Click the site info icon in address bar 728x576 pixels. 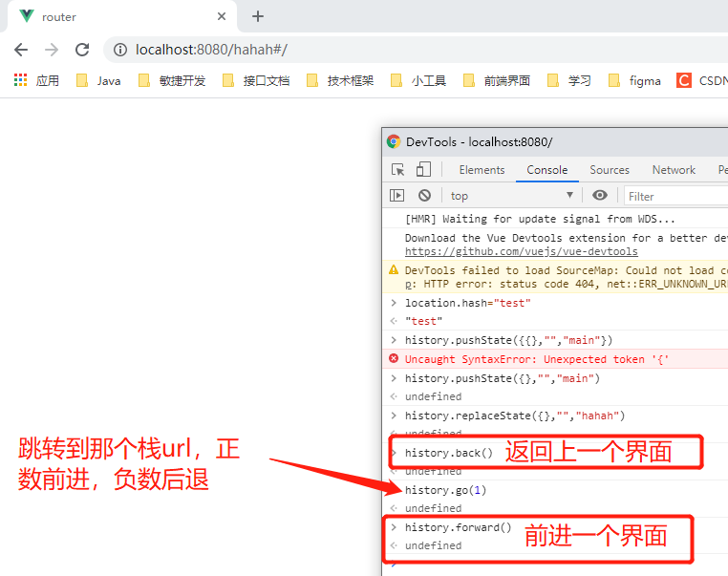point(120,50)
